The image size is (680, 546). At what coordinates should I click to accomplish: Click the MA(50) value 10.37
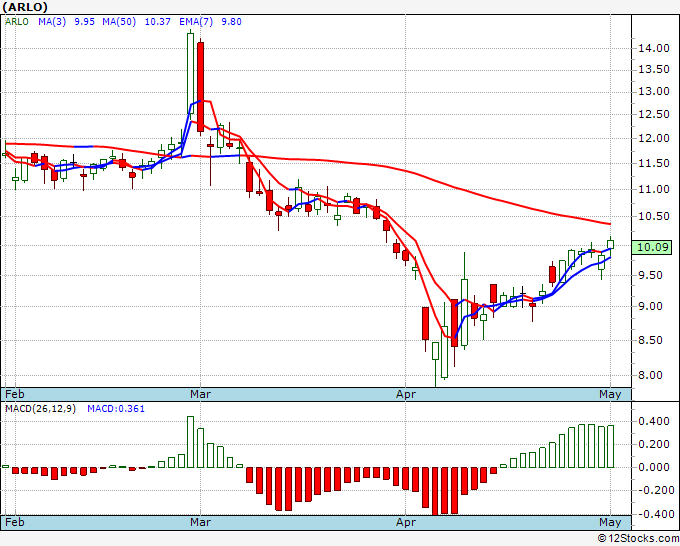point(157,22)
